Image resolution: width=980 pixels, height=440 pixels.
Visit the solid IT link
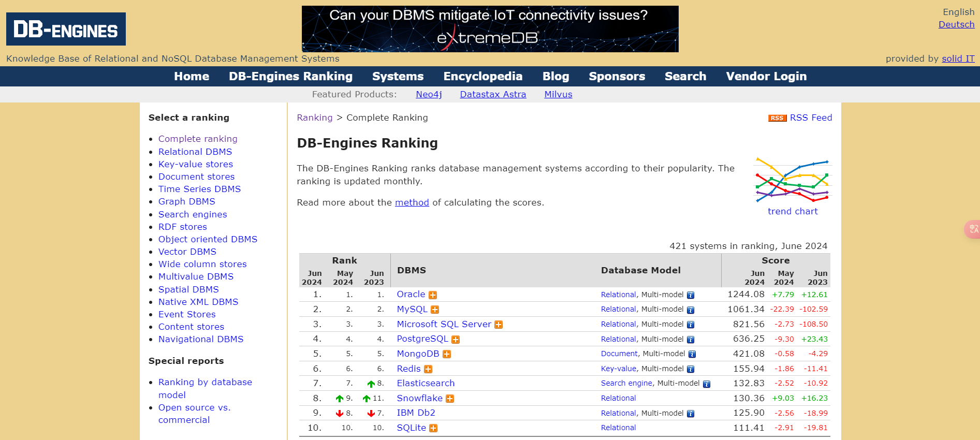click(958, 58)
